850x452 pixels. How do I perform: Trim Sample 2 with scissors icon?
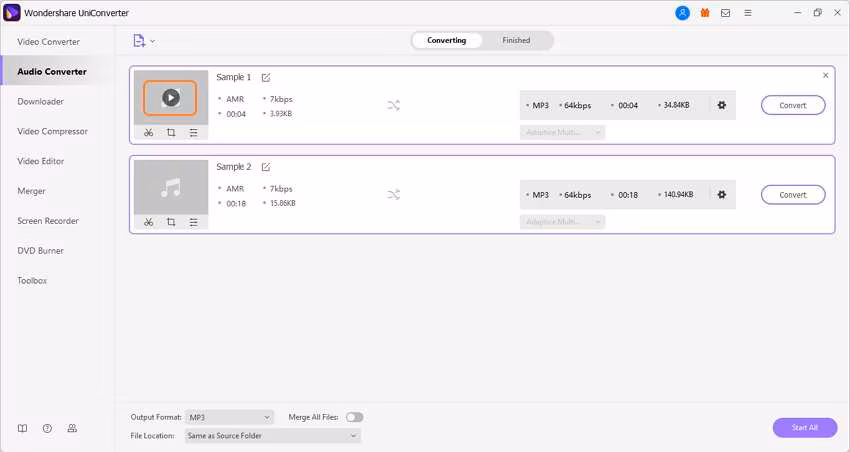[149, 222]
